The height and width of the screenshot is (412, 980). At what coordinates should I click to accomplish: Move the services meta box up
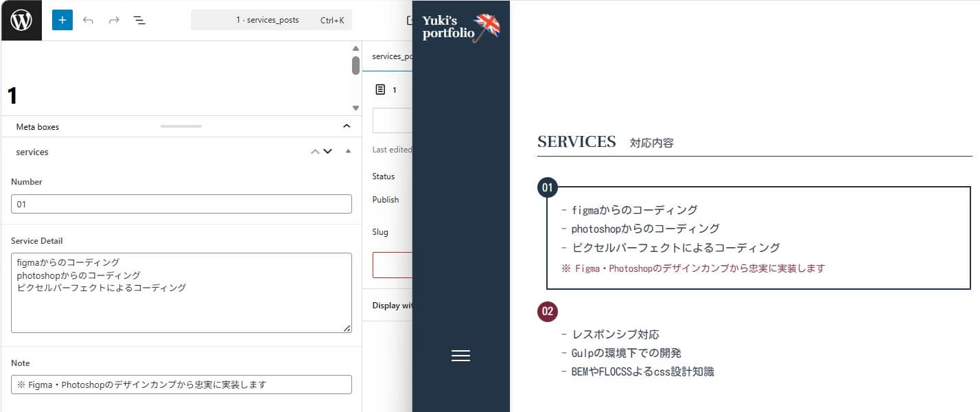click(315, 152)
